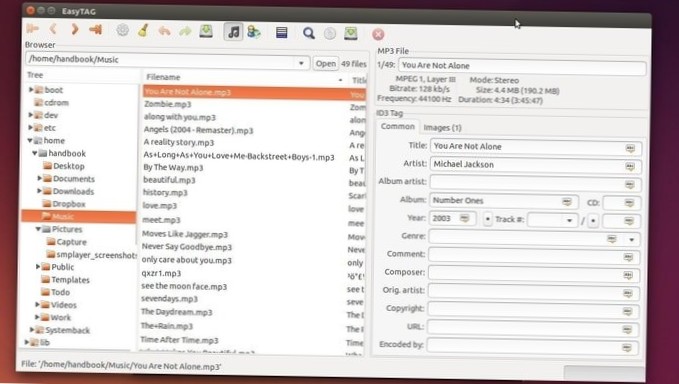Select Dropbox folder in tree
The image size is (679, 384).
[69, 203]
